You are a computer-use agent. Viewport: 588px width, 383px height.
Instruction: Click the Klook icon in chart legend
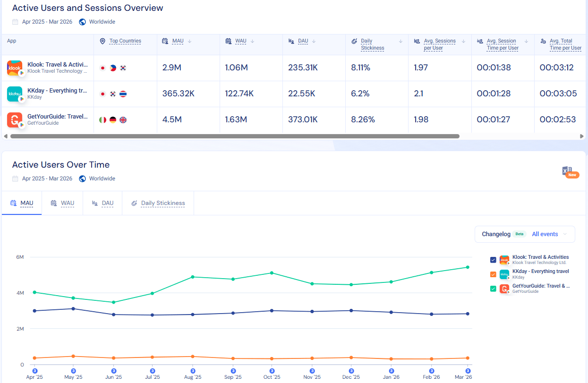pos(504,260)
